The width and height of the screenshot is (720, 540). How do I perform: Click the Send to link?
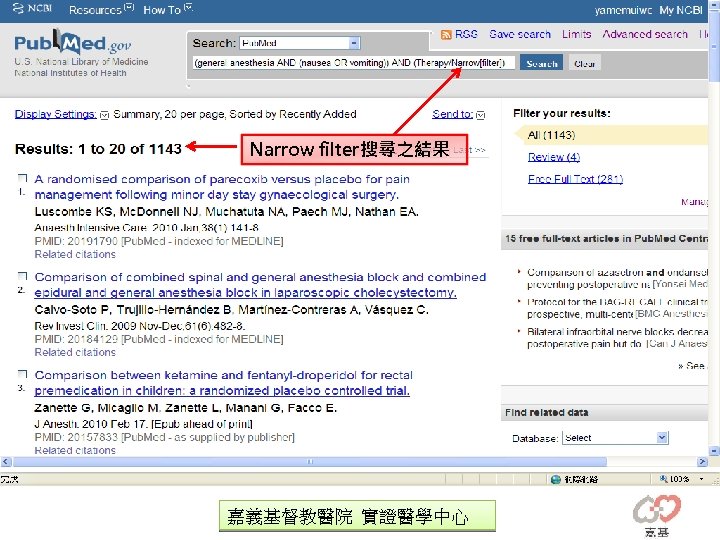(x=452, y=114)
